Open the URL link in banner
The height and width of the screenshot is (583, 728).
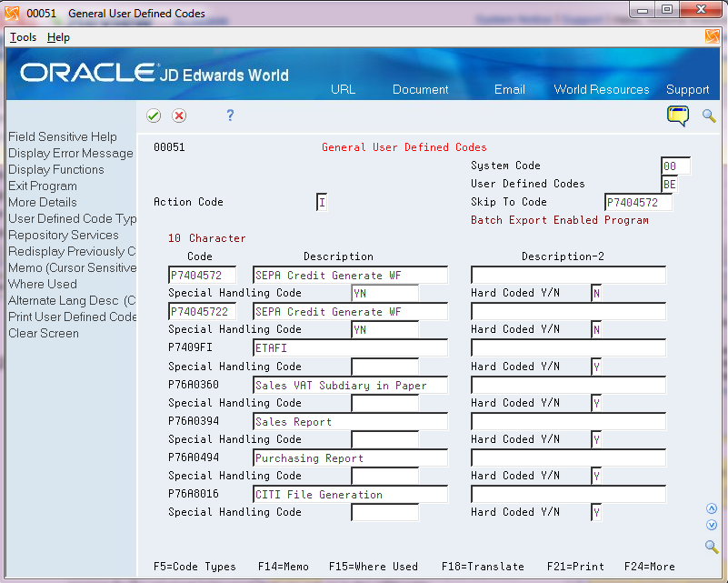344,89
